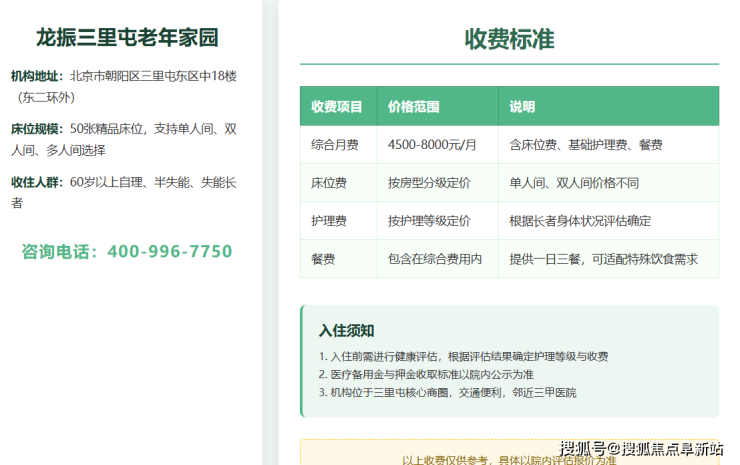The height and width of the screenshot is (465, 740).
Task: Click notice item 2 about 医疗备用金与押金
Action: (426, 374)
